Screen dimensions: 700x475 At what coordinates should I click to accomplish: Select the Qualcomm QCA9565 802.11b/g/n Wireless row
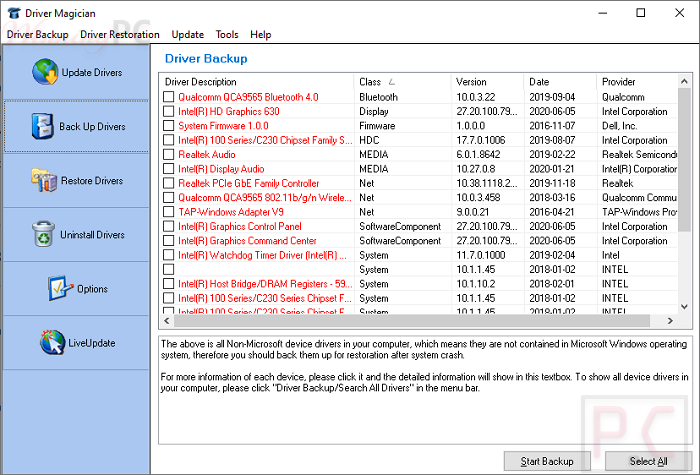coord(419,197)
